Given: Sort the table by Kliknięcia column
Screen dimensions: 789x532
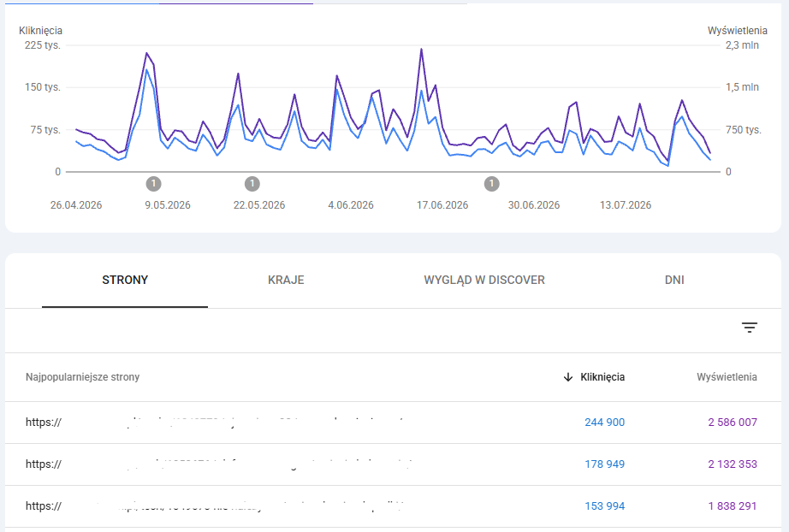Looking at the screenshot, I should pos(602,377).
